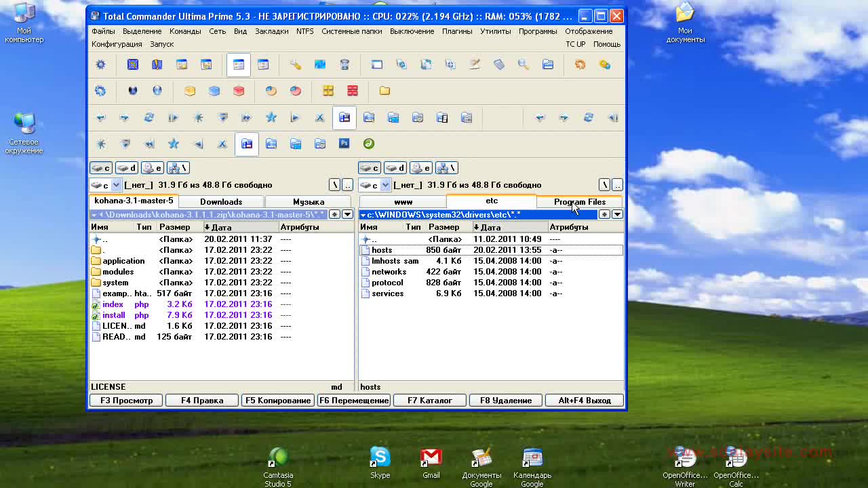
Task: Click the gear icon at top-left of toolbar
Action: (101, 65)
